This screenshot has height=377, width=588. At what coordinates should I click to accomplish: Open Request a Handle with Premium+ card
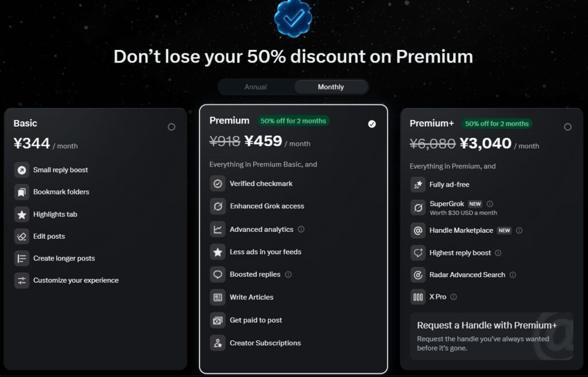[492, 336]
